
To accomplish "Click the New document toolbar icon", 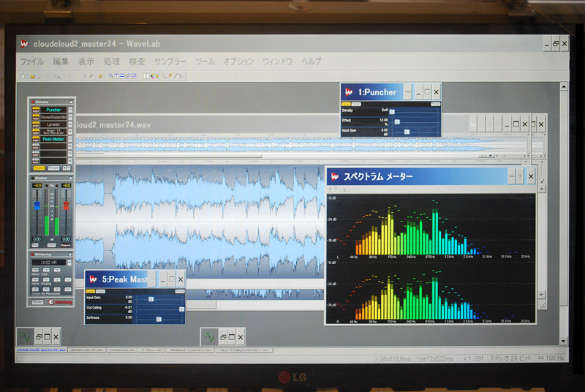I will tap(23, 76).
